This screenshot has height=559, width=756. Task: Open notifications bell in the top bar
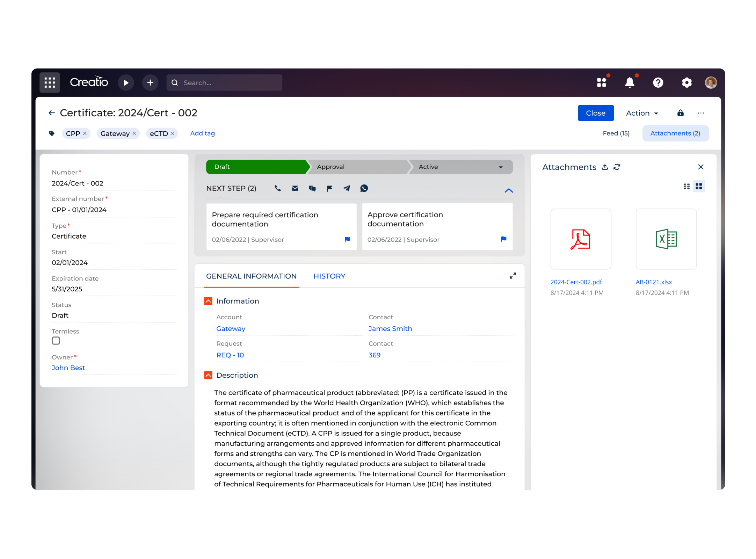tap(630, 82)
